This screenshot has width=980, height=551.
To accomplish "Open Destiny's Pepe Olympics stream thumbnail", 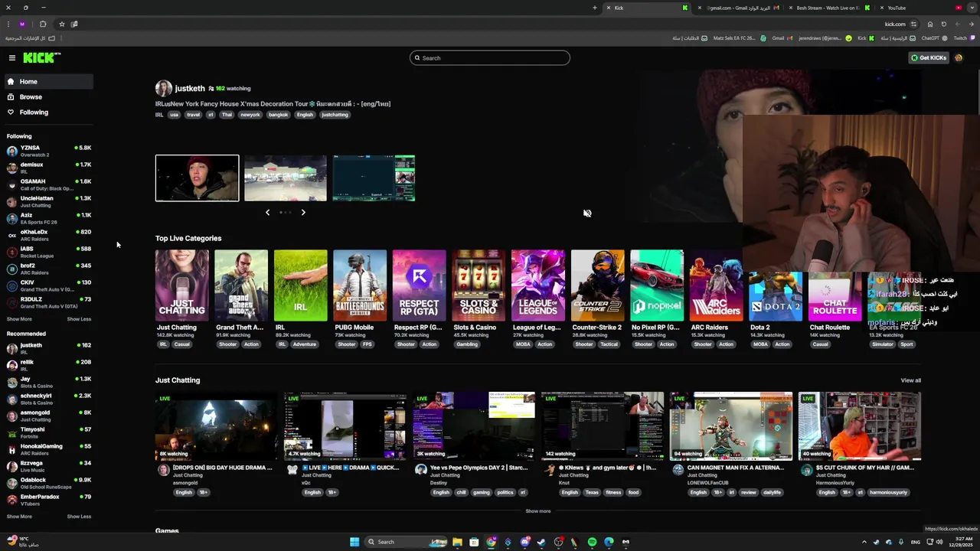I will tap(474, 426).
